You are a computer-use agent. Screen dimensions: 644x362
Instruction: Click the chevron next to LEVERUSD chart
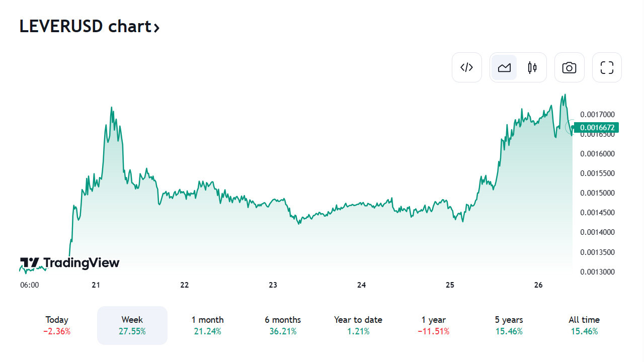[157, 28]
